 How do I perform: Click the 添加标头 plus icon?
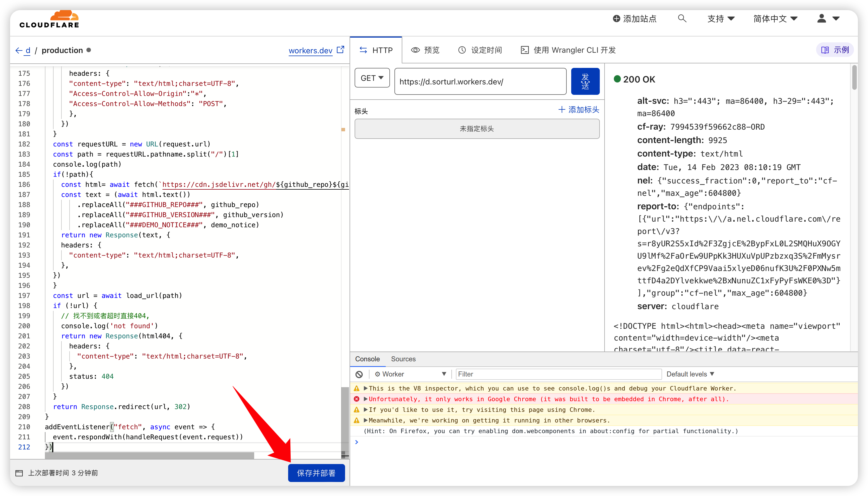(562, 110)
